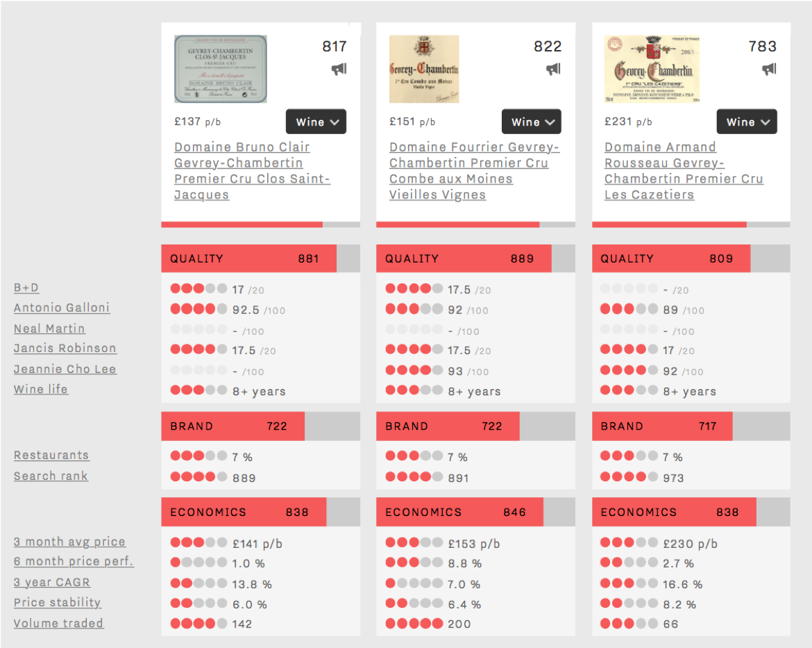This screenshot has height=648, width=812.
Task: Open Wine dropdown on Armand Rousseau card
Action: (747, 122)
